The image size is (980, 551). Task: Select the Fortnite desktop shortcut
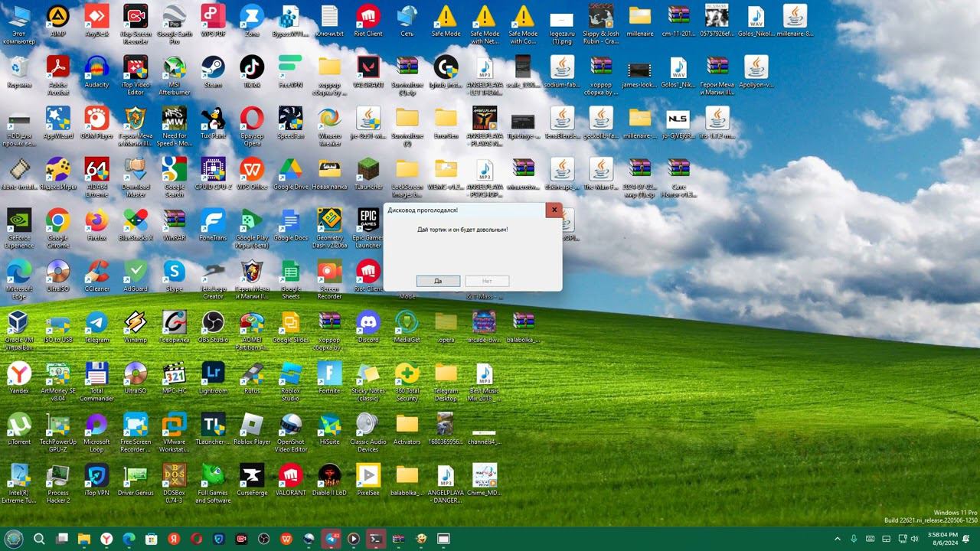(x=329, y=378)
